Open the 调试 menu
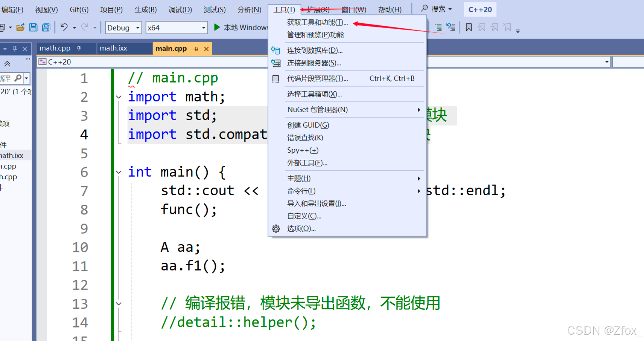This screenshot has height=341, width=644. coord(180,9)
